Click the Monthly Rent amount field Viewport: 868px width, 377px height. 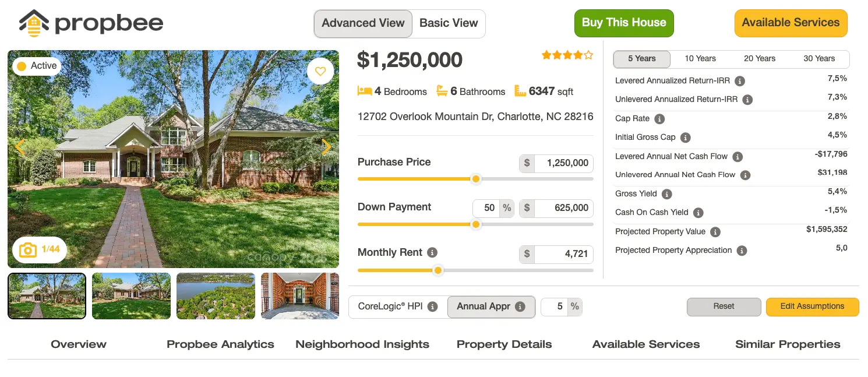pos(563,254)
